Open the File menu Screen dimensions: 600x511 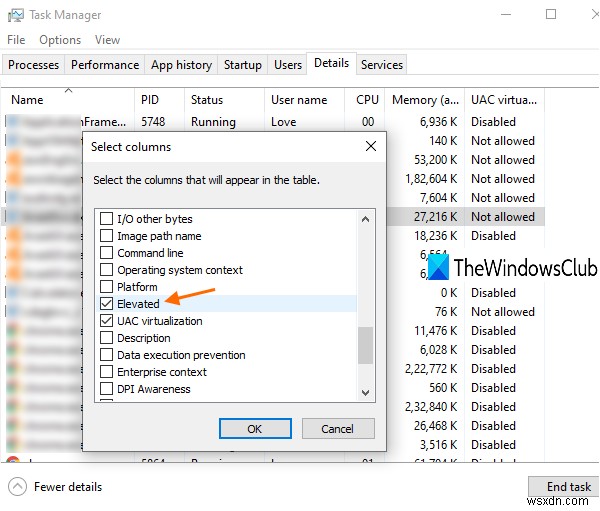point(16,40)
